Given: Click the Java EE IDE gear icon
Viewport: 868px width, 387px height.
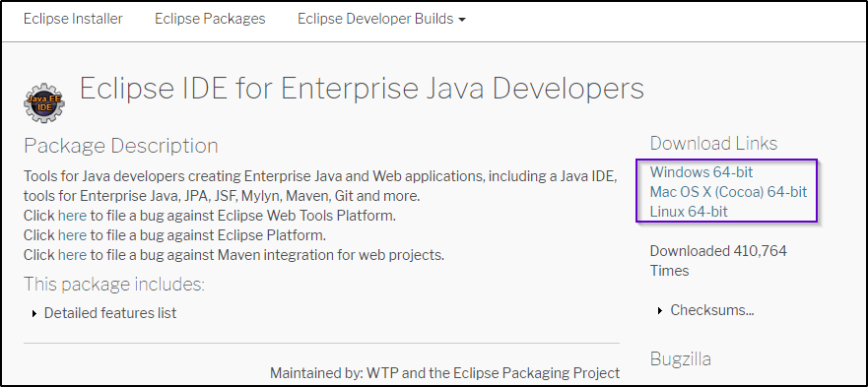Looking at the screenshot, I should 44,103.
